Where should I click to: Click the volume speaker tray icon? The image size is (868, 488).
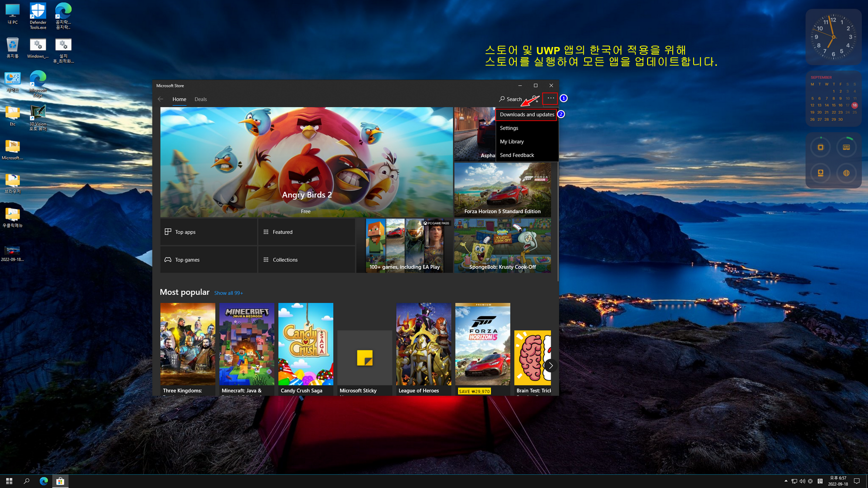click(x=802, y=481)
